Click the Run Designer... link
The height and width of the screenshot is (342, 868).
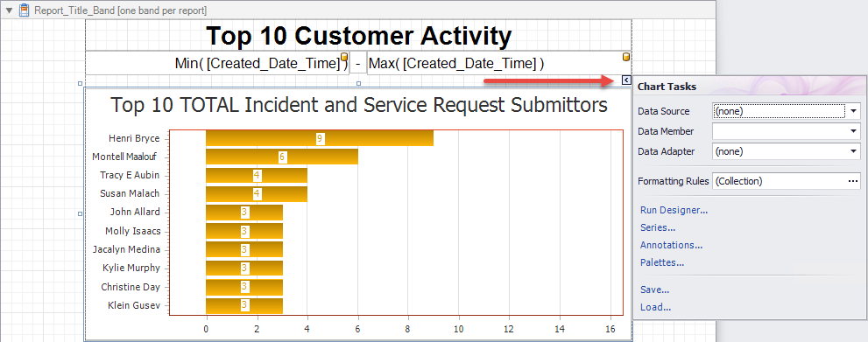[674, 210]
